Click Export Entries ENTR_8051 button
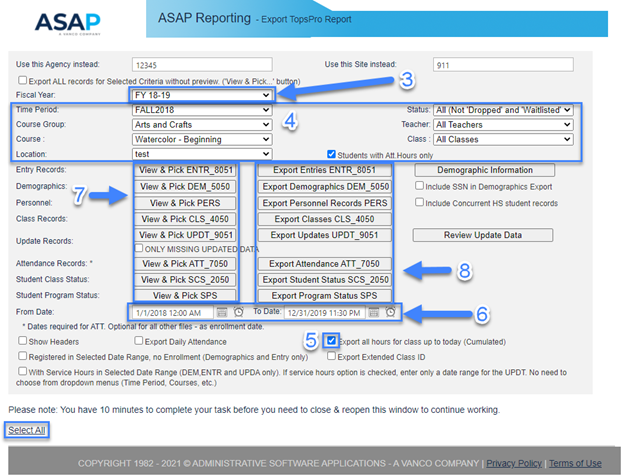The width and height of the screenshot is (624, 476). point(324,170)
